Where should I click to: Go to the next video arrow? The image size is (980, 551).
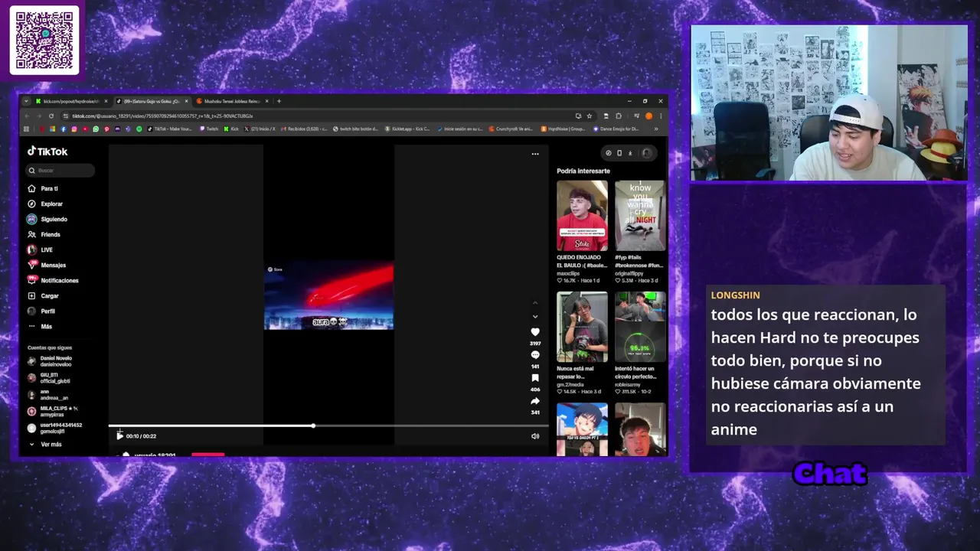(x=535, y=316)
